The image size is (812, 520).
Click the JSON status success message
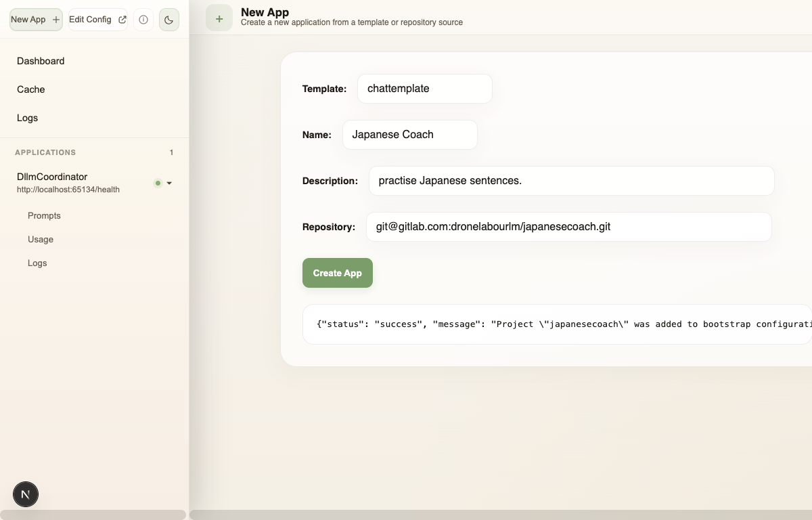(557, 324)
